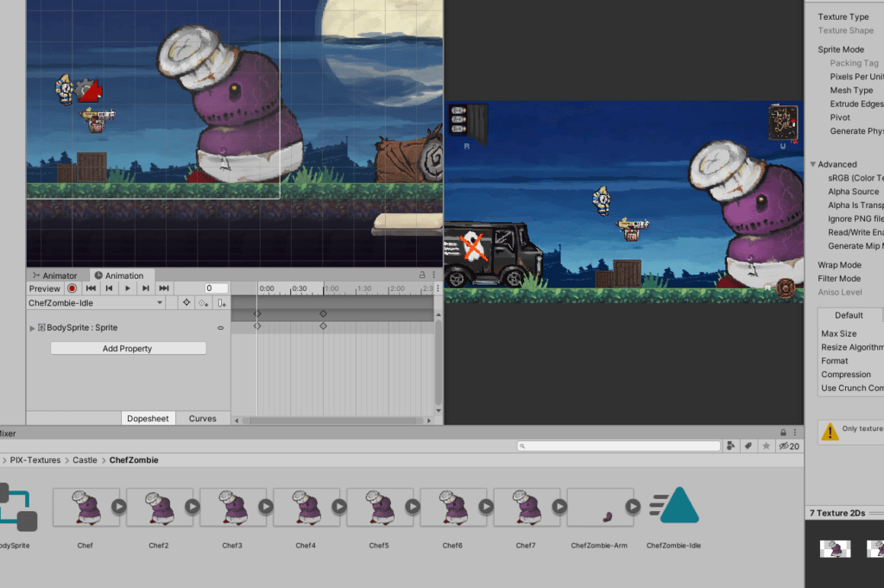Select the Chef3 sprite asset
This screenshot has height=588, width=884.
[232, 508]
